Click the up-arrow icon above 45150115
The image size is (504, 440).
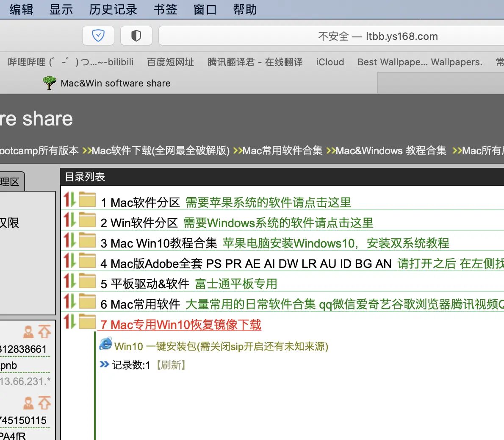pyautogui.click(x=44, y=402)
